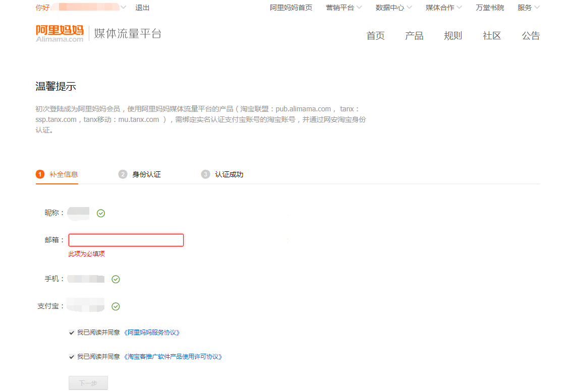Focus the 邮箱 input field
The image size is (564, 392).
click(126, 240)
